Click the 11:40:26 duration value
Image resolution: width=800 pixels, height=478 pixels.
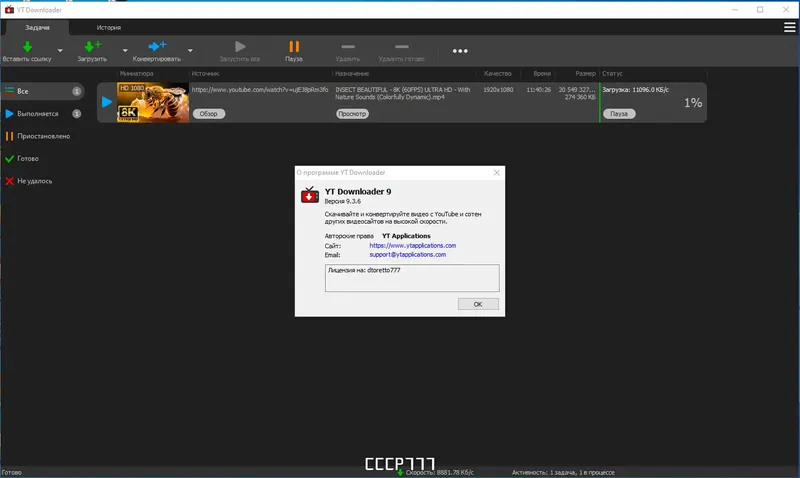point(538,90)
